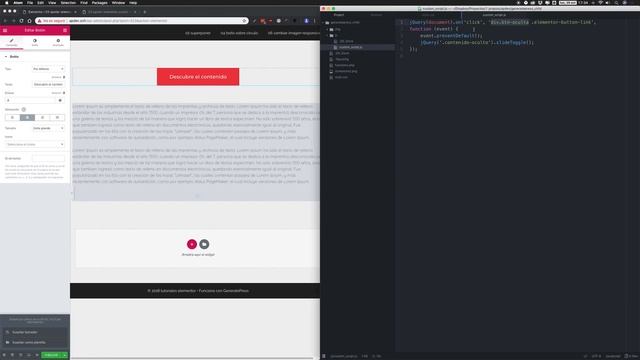Open link options gear icon
Screen dimensions: 640x360
point(60,100)
